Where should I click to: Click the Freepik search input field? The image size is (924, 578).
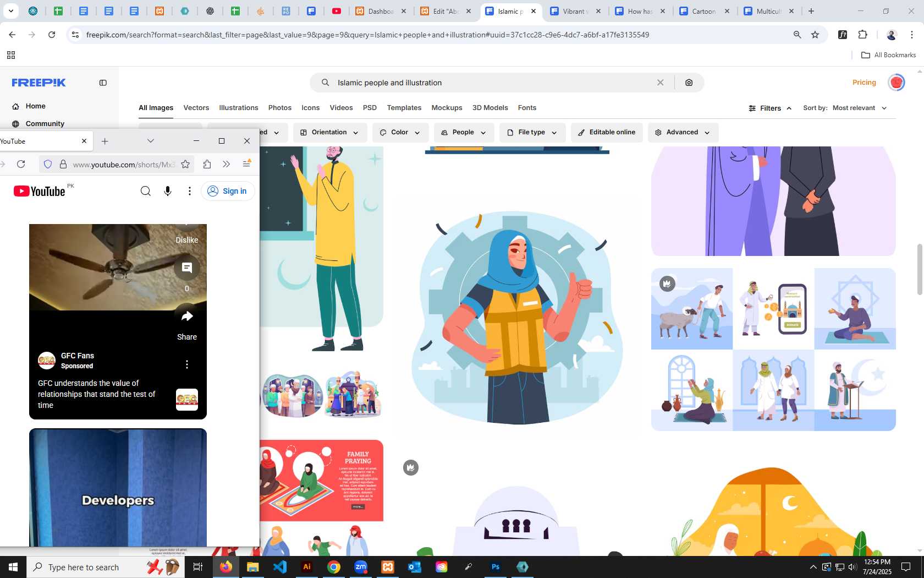pyautogui.click(x=492, y=83)
